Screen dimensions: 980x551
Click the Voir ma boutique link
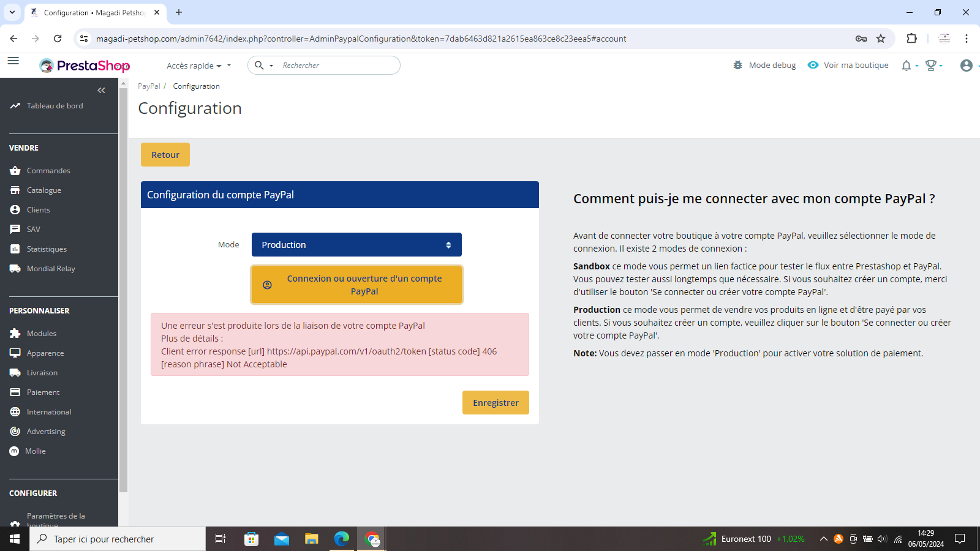click(x=848, y=65)
